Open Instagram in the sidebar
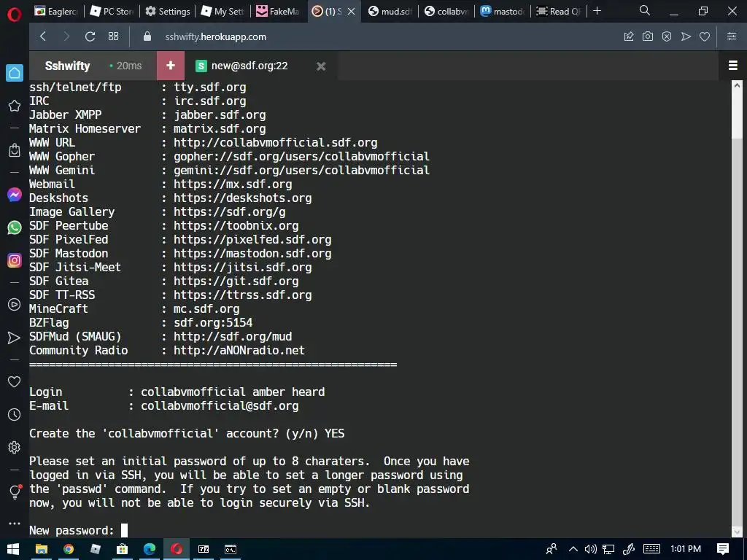The image size is (747, 560). pyautogui.click(x=15, y=260)
